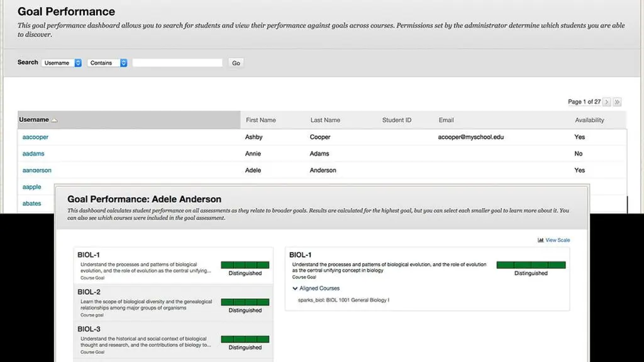Click Goal Performance: Adele Anderson heading
The height and width of the screenshot is (362, 644).
[144, 199]
